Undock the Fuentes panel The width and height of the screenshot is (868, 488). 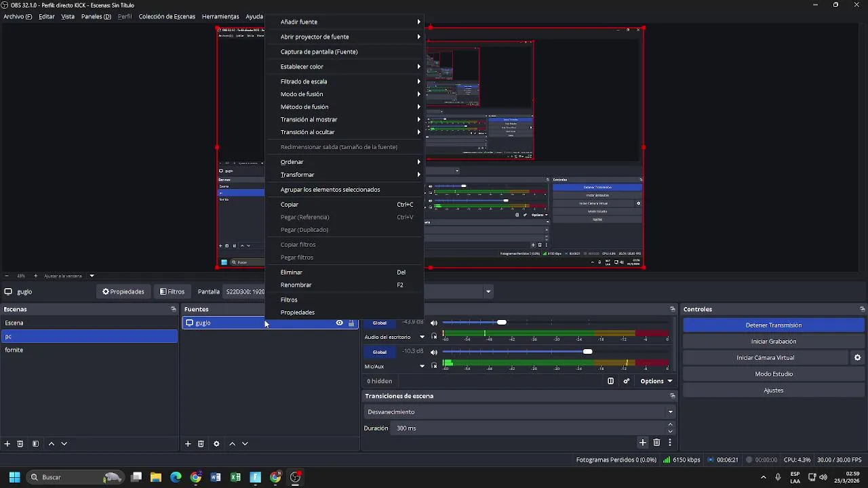(x=355, y=309)
